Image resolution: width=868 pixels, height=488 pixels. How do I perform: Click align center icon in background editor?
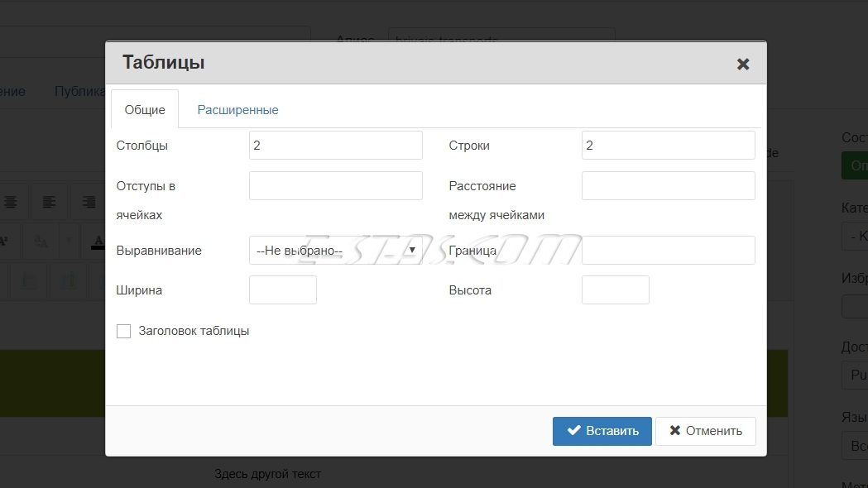click(x=10, y=202)
